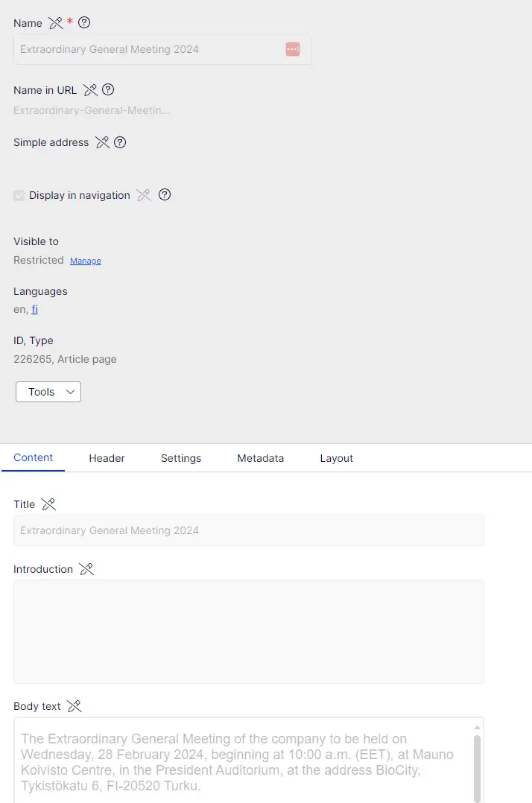Click the no-edit pencil icon beside Name in URL
This screenshot has height=803, width=532.
tap(90, 90)
